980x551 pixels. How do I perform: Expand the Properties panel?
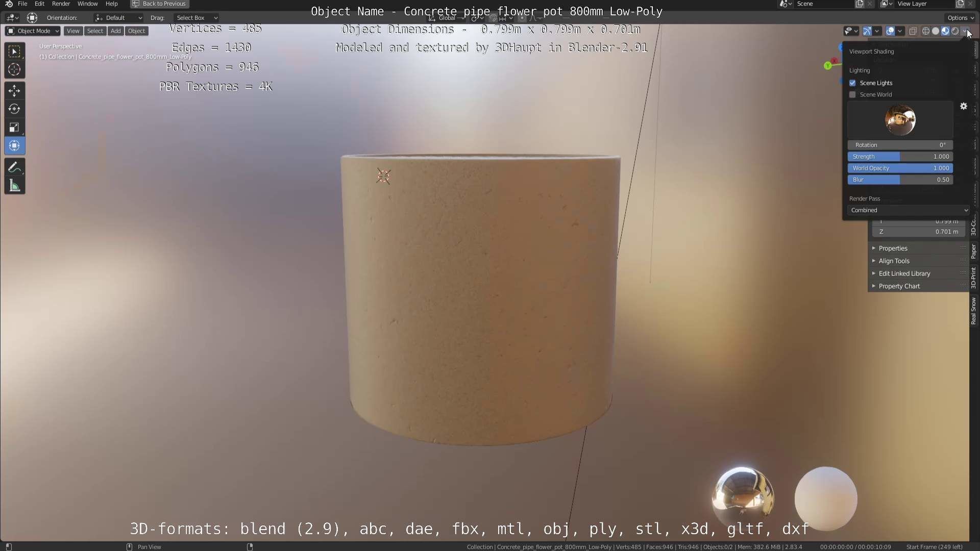click(918, 248)
